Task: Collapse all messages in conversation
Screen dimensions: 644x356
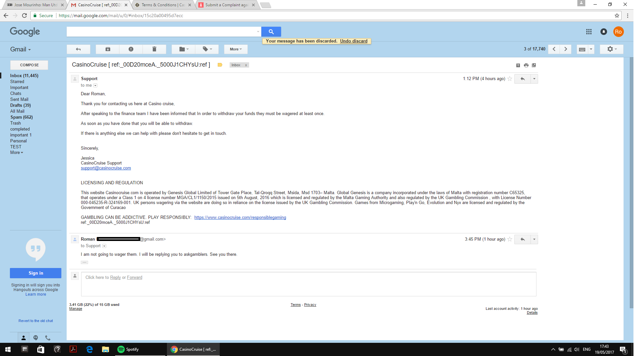Action: coord(518,65)
